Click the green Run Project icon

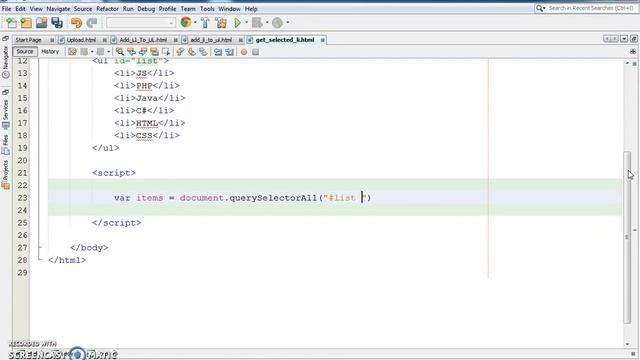tap(237, 23)
